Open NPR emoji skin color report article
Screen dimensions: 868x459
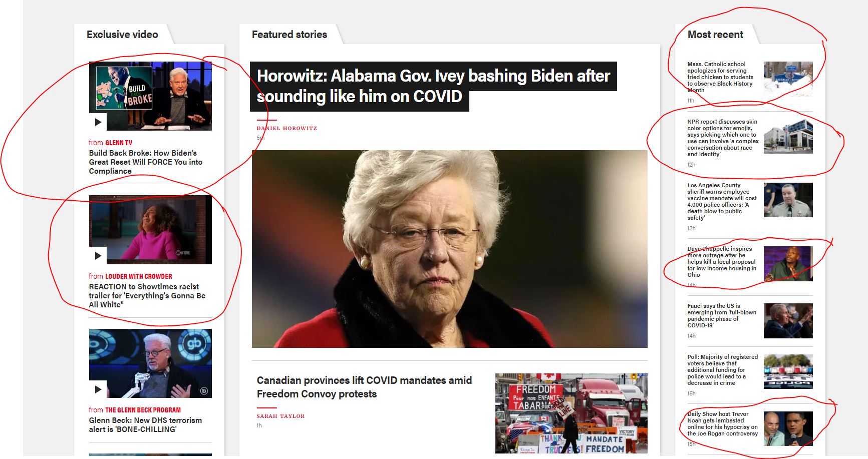tap(723, 138)
